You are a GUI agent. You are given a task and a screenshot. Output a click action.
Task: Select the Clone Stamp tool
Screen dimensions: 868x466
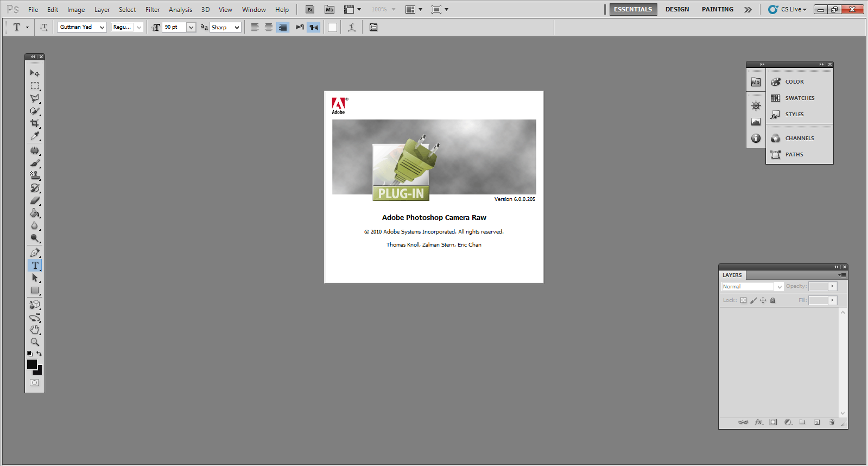point(35,175)
